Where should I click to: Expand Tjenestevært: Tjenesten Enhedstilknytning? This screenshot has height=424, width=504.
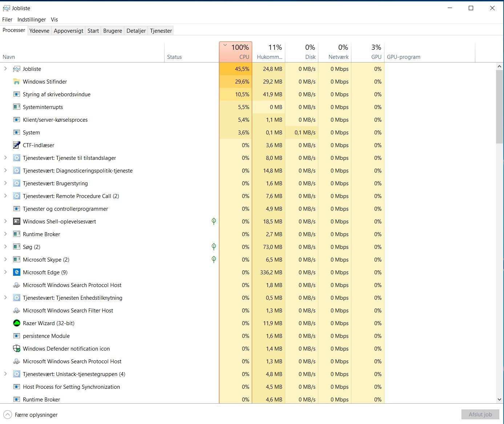(5, 298)
